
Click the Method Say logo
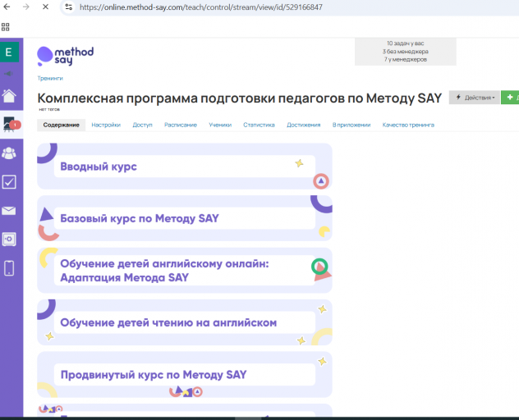[x=65, y=56]
